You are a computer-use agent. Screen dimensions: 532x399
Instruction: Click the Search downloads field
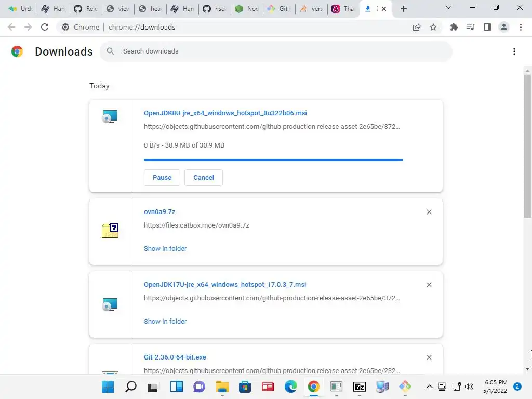pos(276,51)
